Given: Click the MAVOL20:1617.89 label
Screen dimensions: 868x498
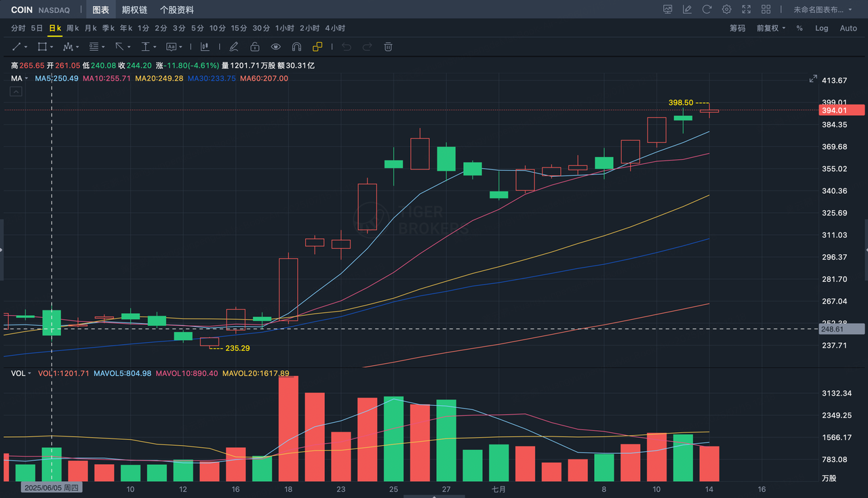Looking at the screenshot, I should [256, 373].
